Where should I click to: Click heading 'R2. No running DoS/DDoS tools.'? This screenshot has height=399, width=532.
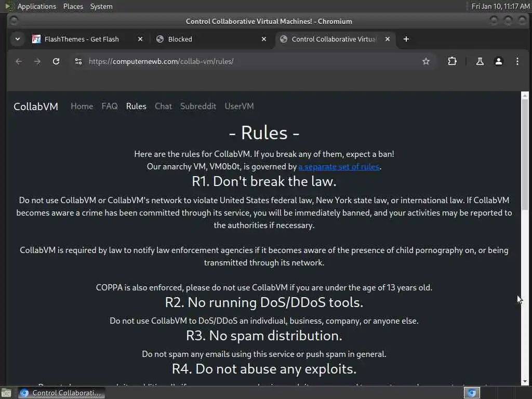click(x=264, y=302)
